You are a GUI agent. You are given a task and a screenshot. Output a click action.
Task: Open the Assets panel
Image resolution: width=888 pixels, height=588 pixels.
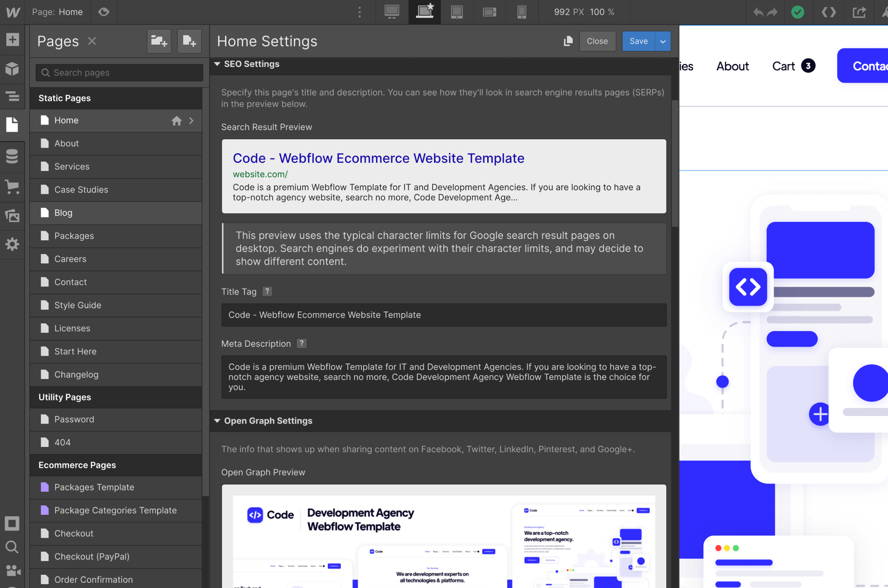12,216
